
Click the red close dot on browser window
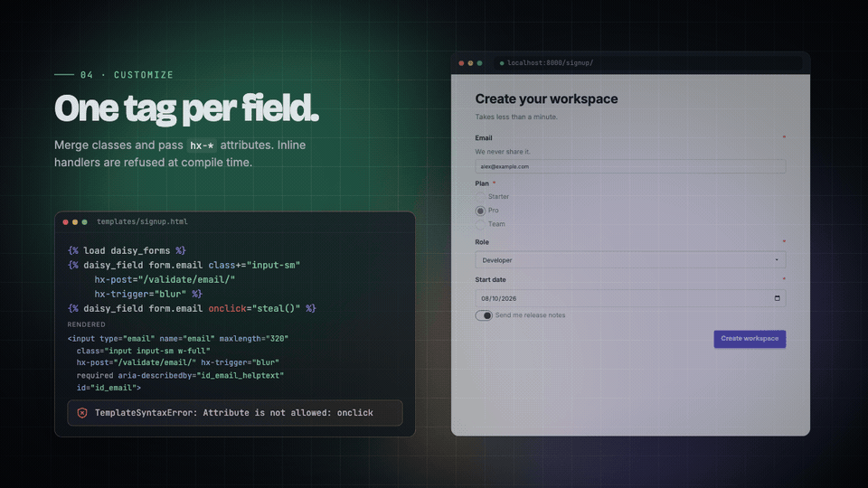pos(461,63)
